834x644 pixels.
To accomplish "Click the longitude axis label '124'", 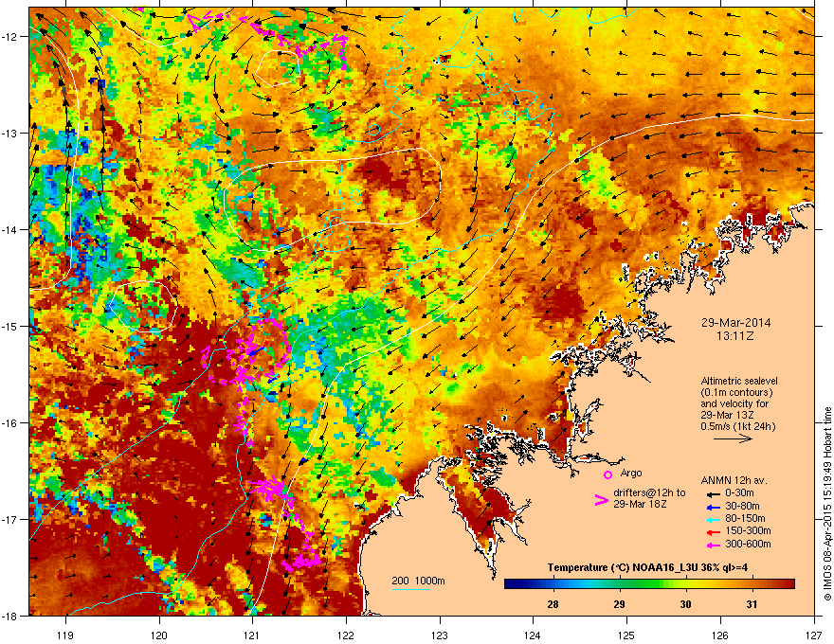I will (x=533, y=635).
